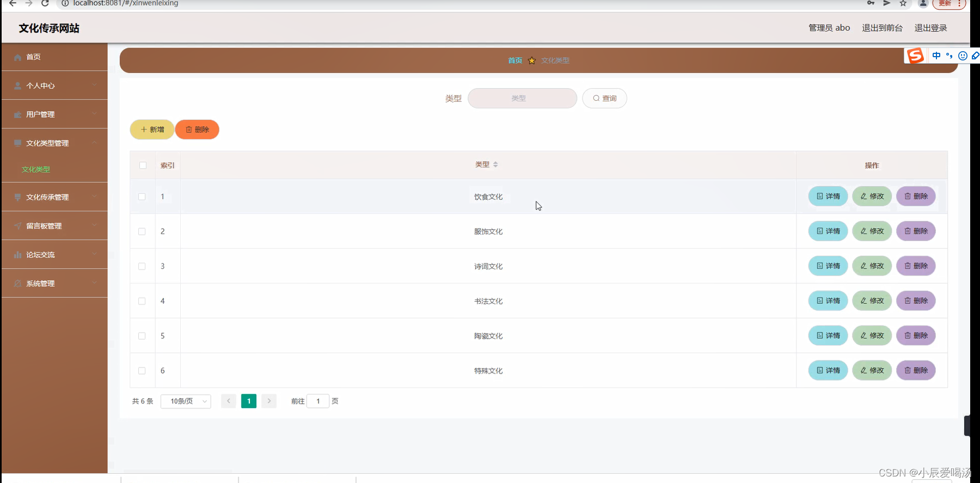Click the Sogou punctuation mode icon

coord(950,56)
